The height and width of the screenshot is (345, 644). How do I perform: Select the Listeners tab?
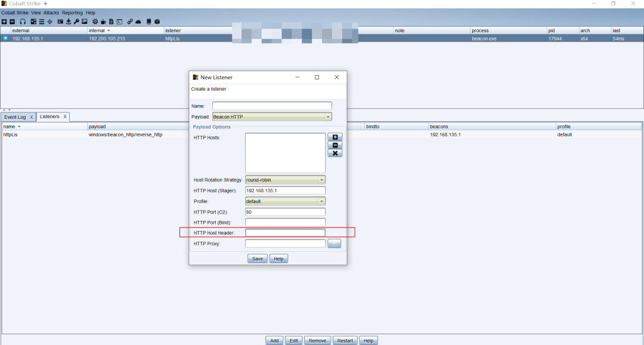(x=49, y=117)
